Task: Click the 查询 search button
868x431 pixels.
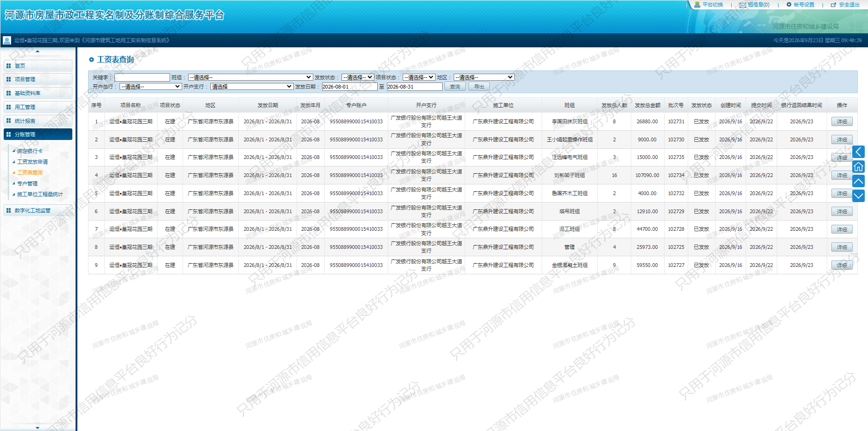Action: (x=455, y=87)
